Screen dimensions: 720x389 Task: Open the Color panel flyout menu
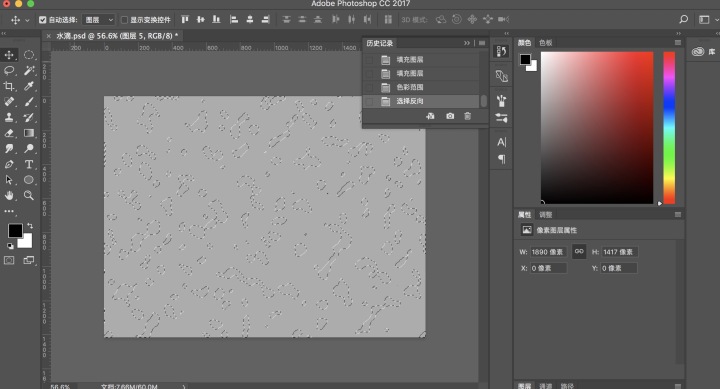pyautogui.click(x=678, y=43)
